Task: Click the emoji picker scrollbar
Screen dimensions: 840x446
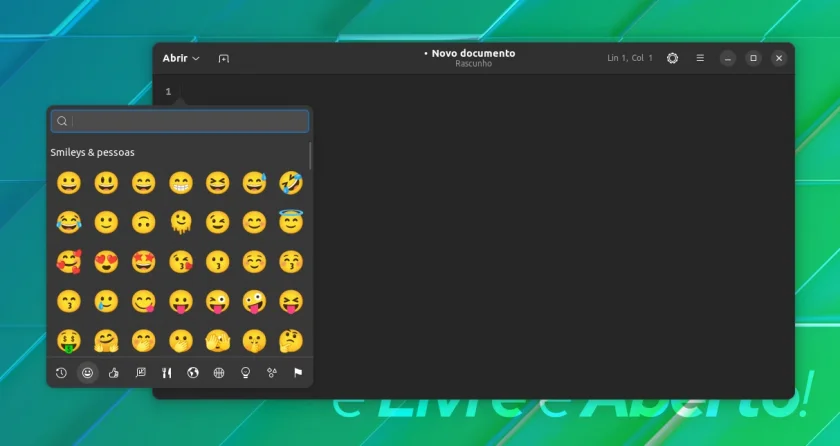Action: tap(310, 156)
